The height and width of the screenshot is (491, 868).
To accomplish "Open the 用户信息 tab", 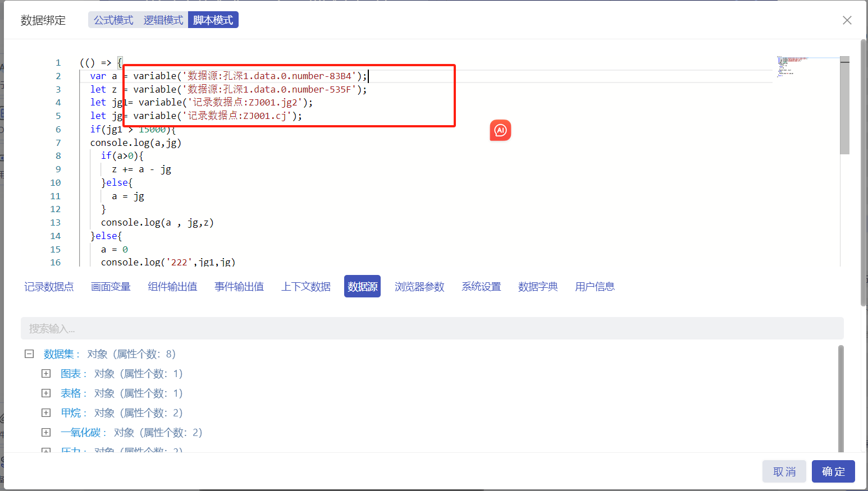I will pos(595,287).
